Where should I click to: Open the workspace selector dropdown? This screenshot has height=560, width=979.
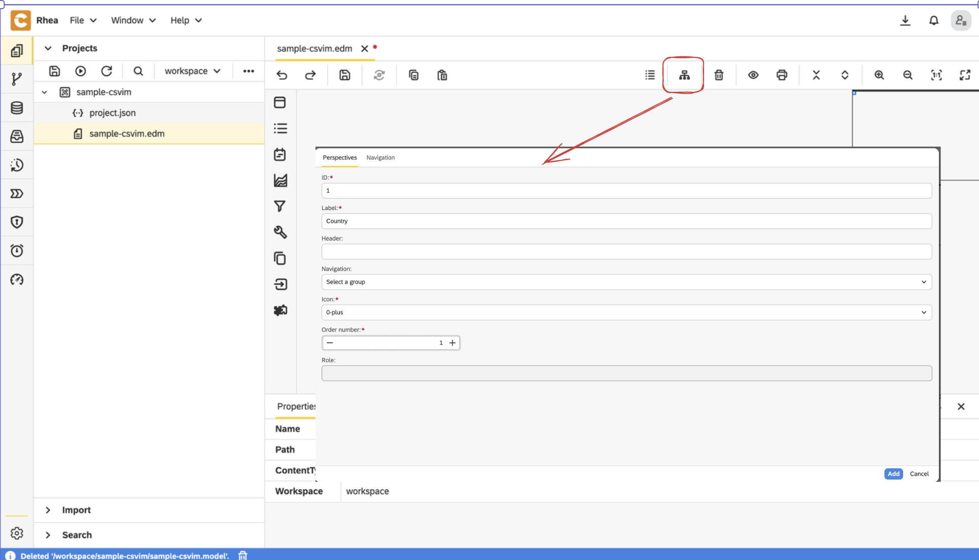click(192, 71)
